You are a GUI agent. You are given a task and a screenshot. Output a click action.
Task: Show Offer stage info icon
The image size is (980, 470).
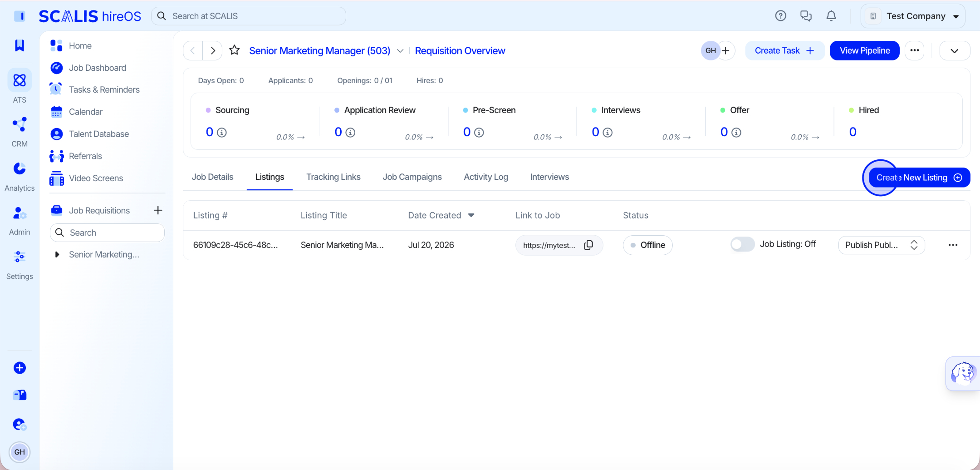736,133
